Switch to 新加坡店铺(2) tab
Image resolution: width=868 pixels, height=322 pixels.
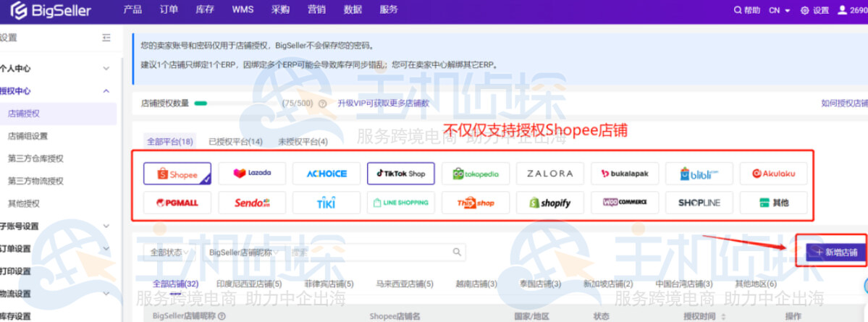tap(608, 284)
